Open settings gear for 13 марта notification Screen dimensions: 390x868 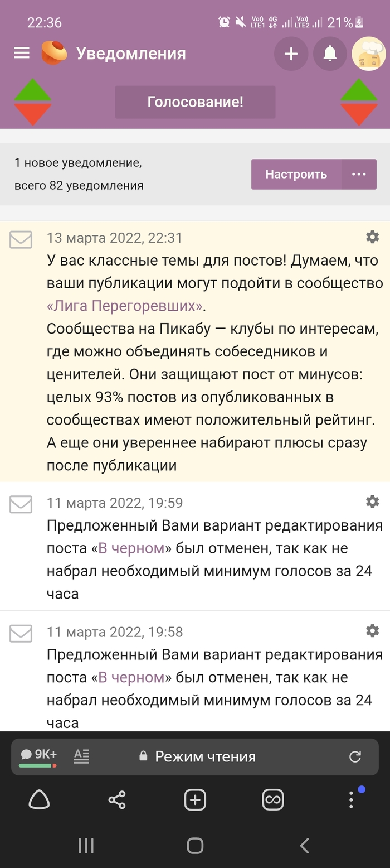pyautogui.click(x=372, y=237)
